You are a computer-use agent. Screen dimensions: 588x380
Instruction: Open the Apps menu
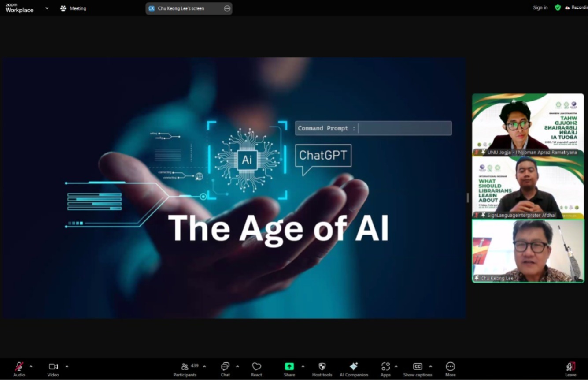pyautogui.click(x=385, y=369)
